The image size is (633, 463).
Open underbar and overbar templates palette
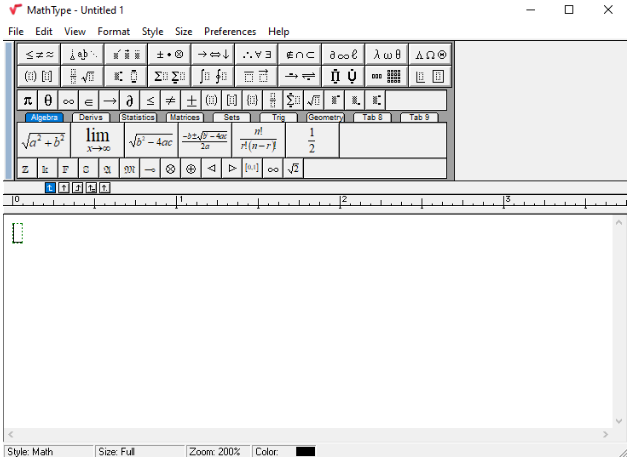click(x=256, y=76)
